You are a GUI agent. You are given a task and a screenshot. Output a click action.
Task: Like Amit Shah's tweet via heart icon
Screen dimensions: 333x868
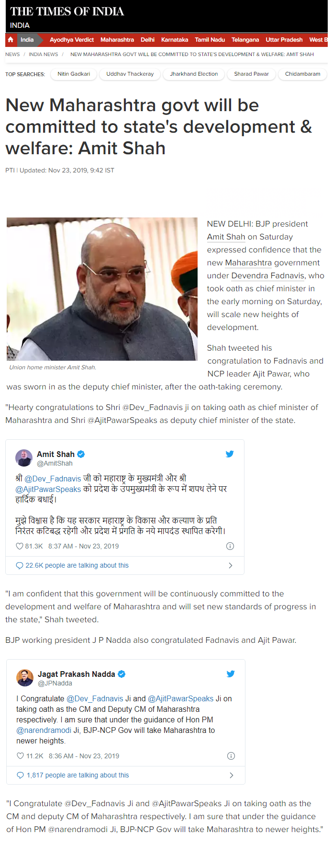click(x=20, y=546)
